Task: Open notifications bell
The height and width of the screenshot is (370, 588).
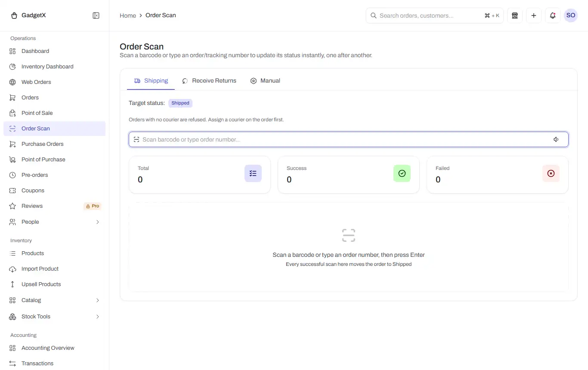Action: coord(553,15)
